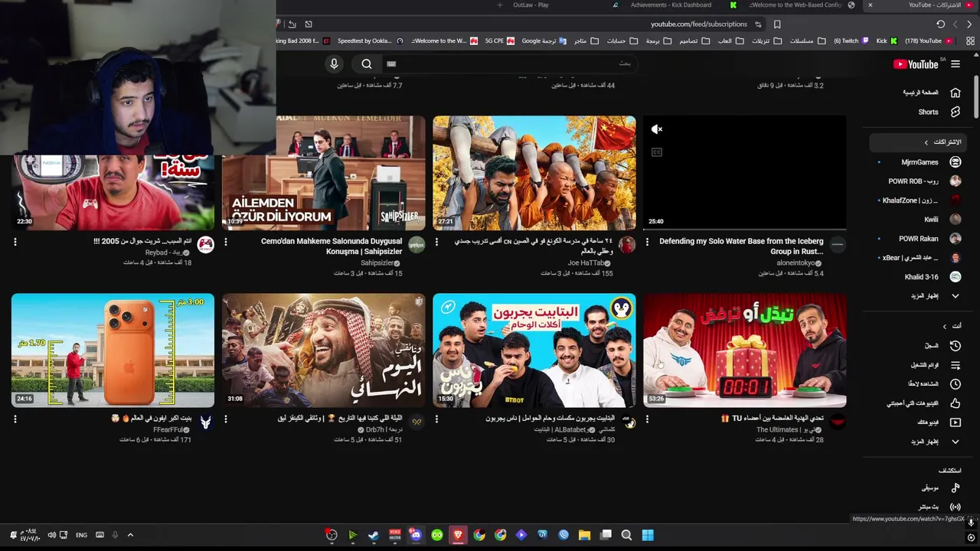Bookmark this page in address bar
This screenshot has width=980, height=551.
click(x=777, y=24)
